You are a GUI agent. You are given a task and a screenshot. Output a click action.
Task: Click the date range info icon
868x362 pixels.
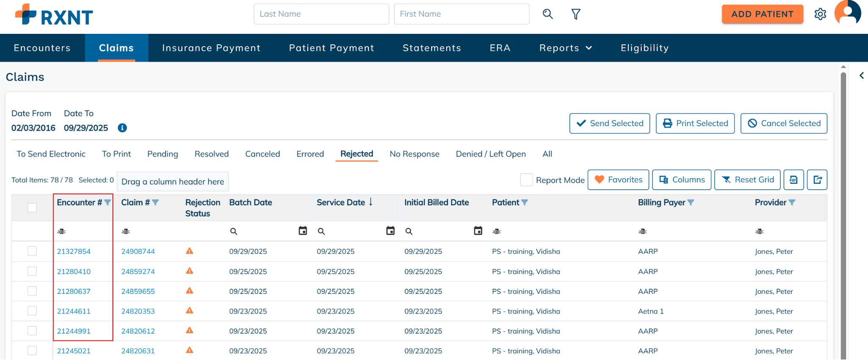(x=122, y=128)
